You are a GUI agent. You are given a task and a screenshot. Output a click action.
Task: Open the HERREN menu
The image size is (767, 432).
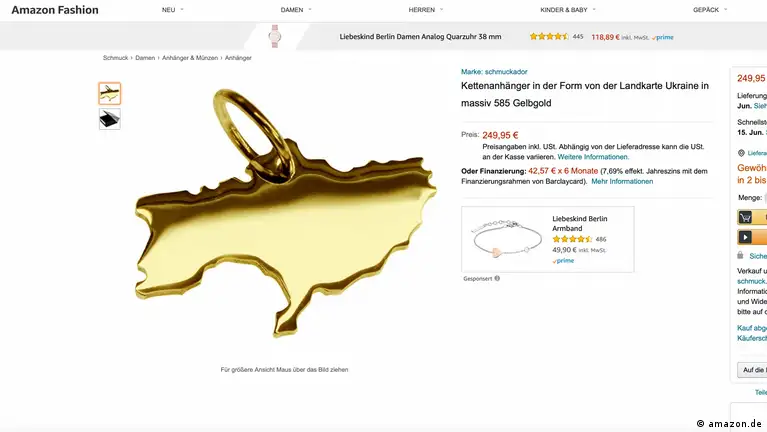pyautogui.click(x=426, y=10)
